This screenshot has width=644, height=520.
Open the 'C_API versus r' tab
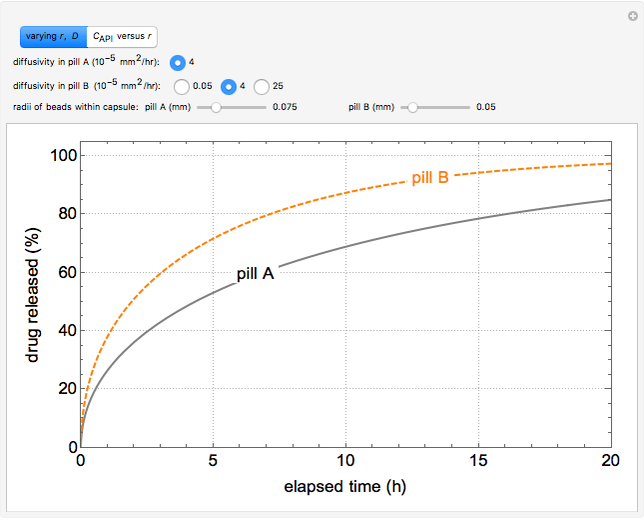pos(122,37)
